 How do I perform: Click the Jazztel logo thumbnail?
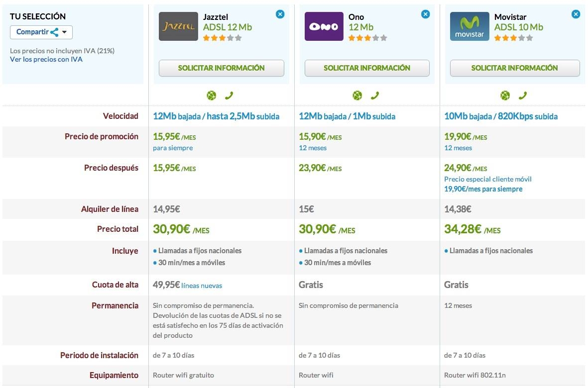(178, 26)
